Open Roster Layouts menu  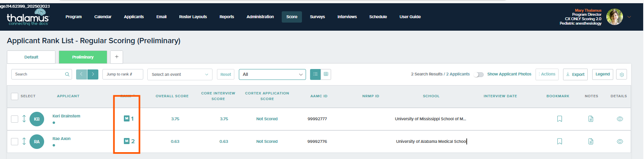click(x=193, y=17)
